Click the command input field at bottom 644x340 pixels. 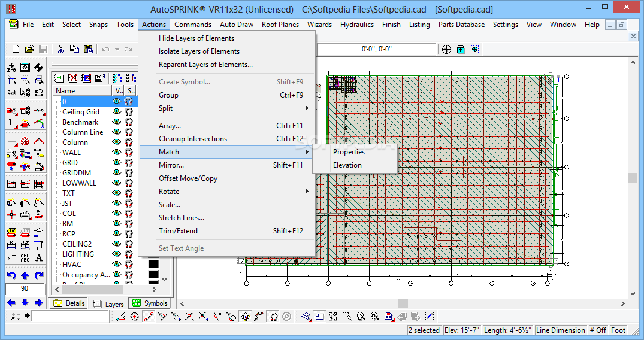[70, 316]
